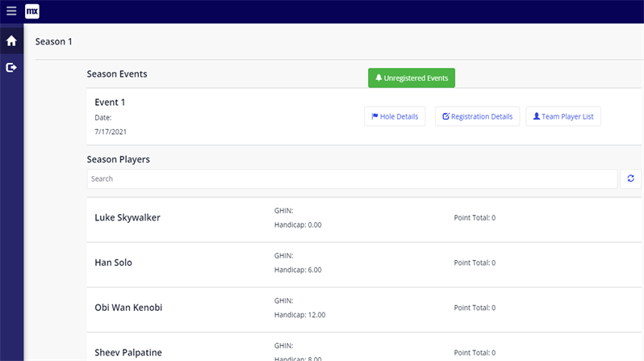
Task: Show the Team Player List
Action: point(563,116)
